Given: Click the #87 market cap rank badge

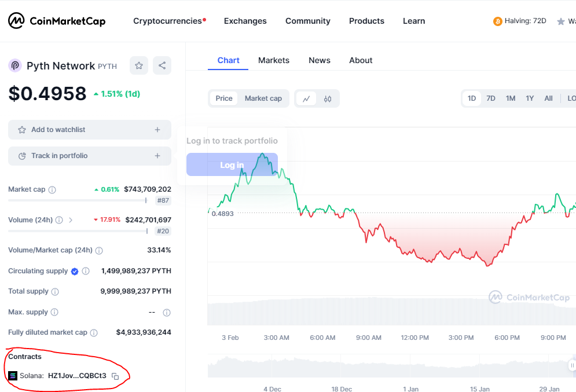Looking at the screenshot, I should pos(163,200).
